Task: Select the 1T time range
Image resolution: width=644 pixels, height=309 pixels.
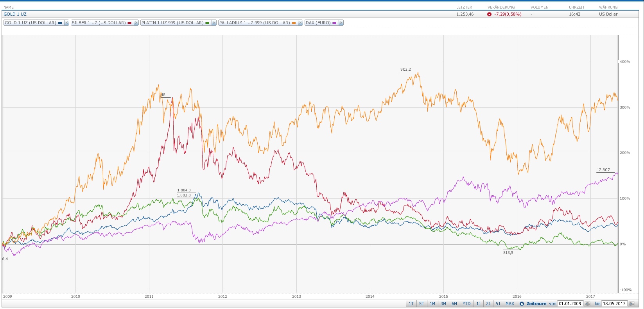Action: tap(411, 304)
